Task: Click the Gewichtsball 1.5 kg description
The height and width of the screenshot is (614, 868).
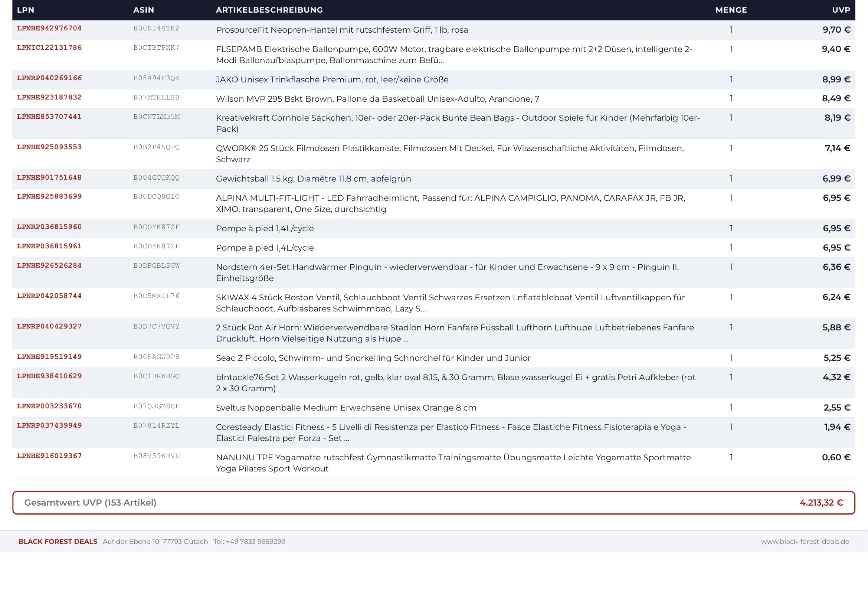Action: pos(314,179)
